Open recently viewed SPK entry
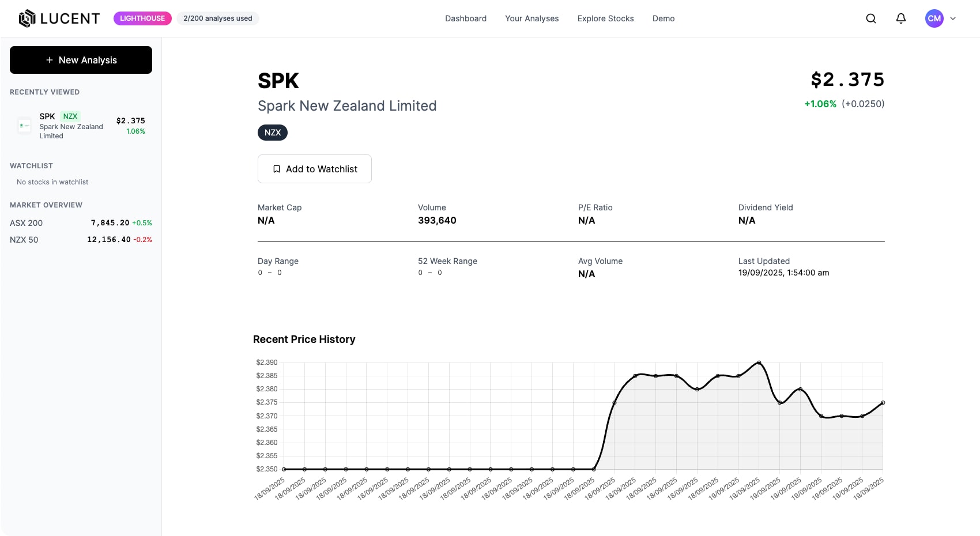The width and height of the screenshot is (980, 536). [81, 126]
